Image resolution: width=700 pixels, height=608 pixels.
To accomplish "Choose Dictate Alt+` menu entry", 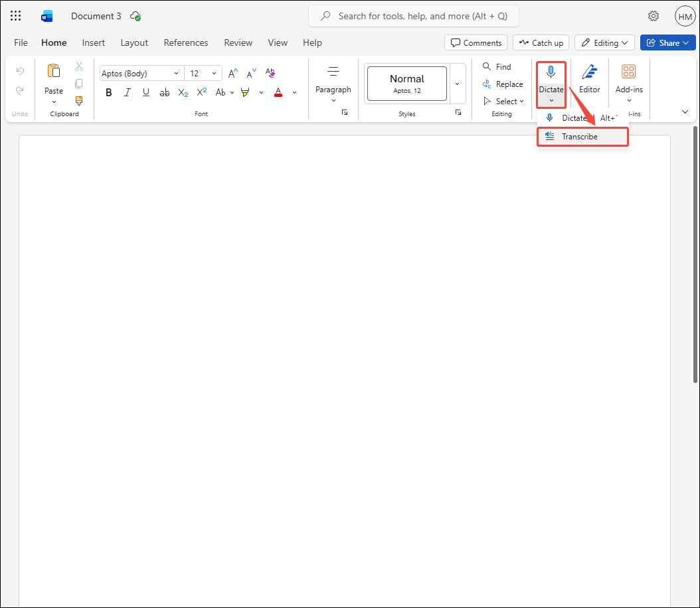I will [x=582, y=117].
